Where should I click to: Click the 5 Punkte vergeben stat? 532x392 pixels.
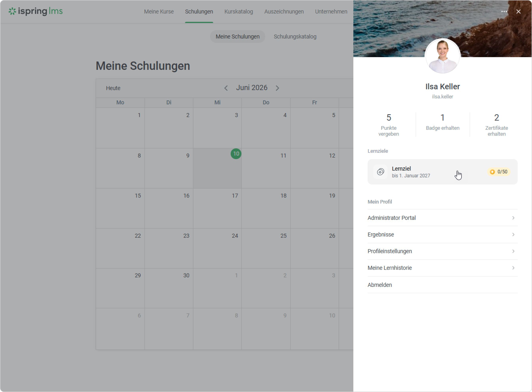389,125
